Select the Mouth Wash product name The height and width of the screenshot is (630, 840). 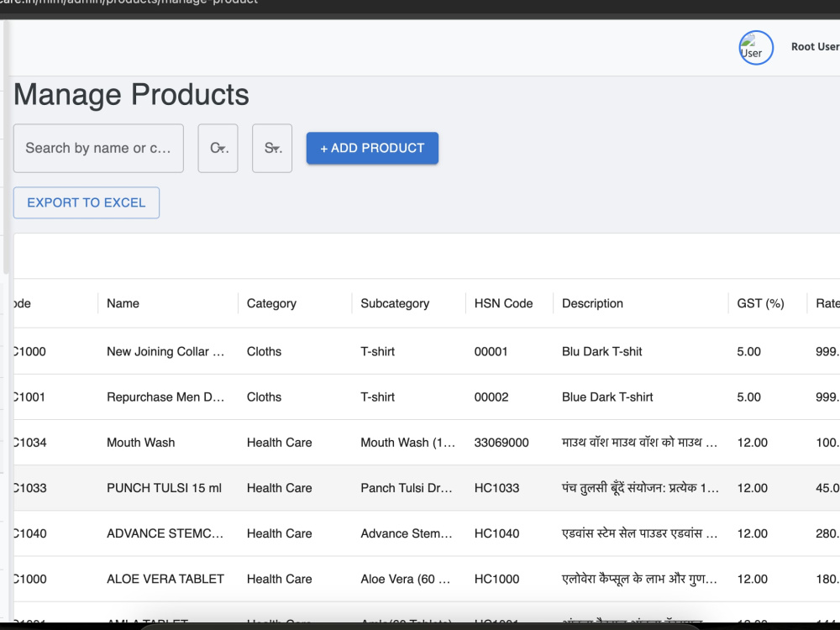[141, 443]
